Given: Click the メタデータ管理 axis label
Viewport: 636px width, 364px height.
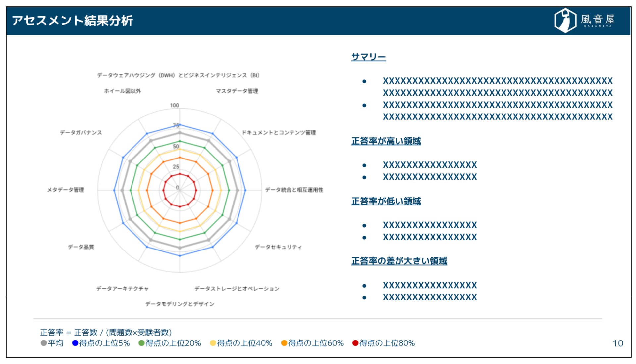Looking at the screenshot, I should tap(66, 190).
